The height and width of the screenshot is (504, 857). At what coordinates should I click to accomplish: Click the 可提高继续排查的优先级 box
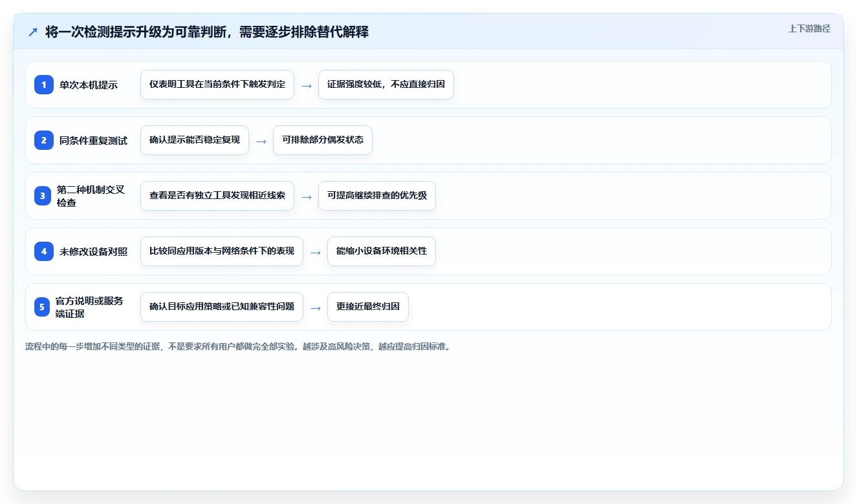coord(377,196)
